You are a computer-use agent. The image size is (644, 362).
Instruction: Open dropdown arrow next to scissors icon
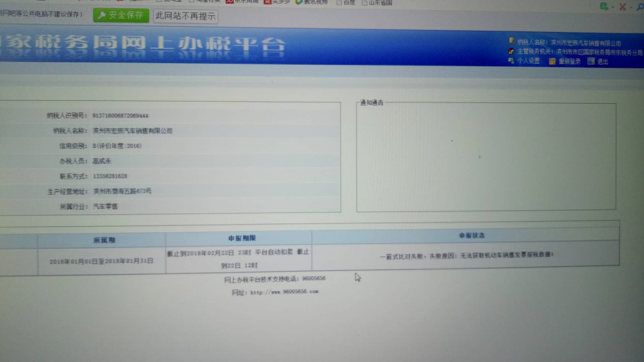[631, 7]
